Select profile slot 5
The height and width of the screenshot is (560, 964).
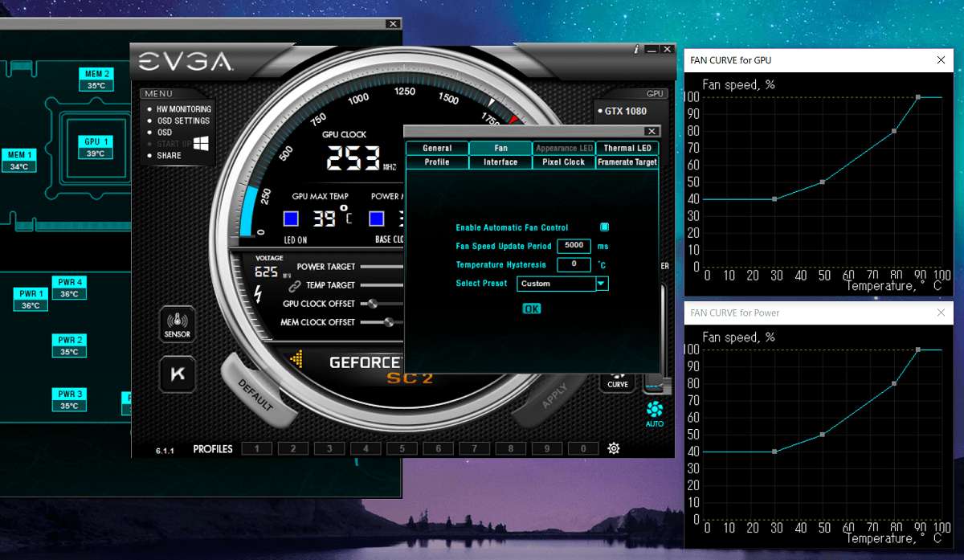402,448
